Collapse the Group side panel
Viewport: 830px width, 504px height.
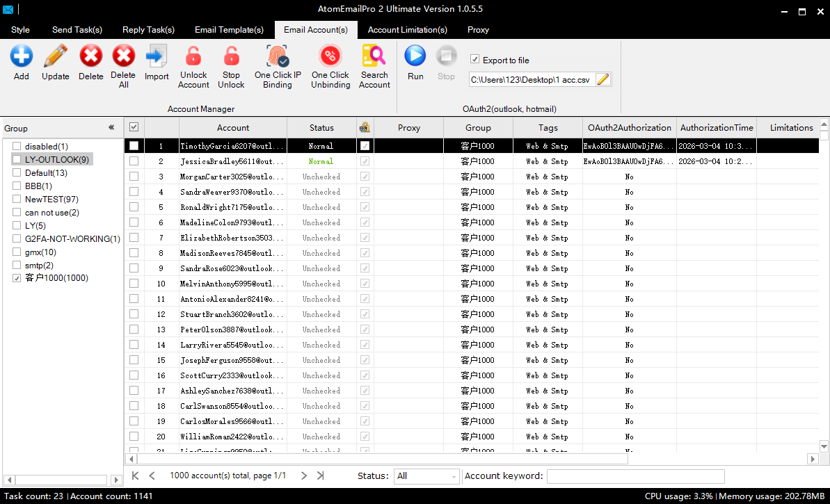(111, 128)
